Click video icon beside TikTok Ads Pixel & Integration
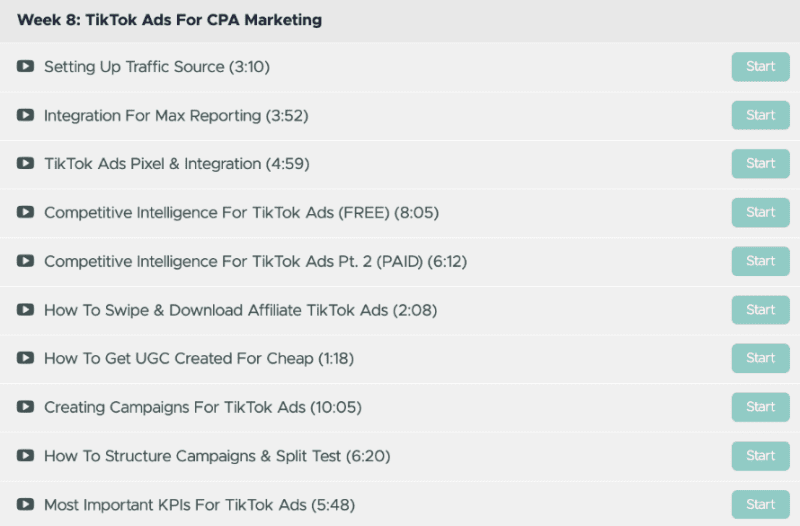 (25, 163)
